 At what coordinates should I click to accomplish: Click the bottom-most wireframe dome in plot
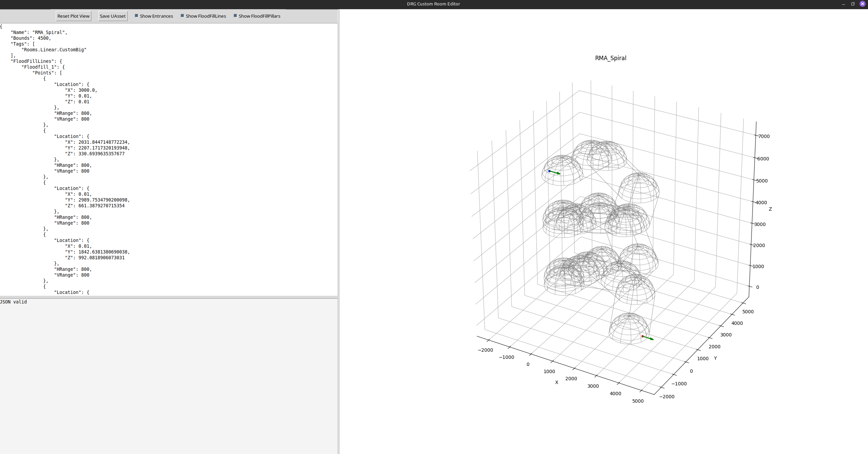tap(628, 328)
